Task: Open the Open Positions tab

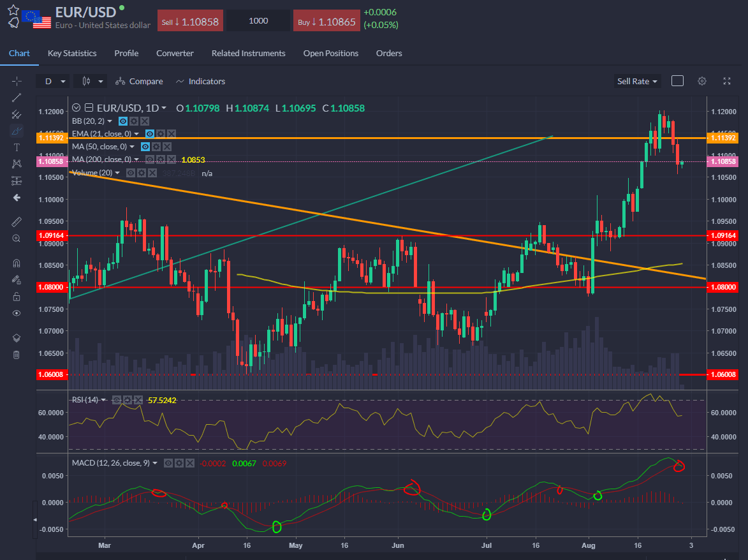Action: tap(330, 54)
